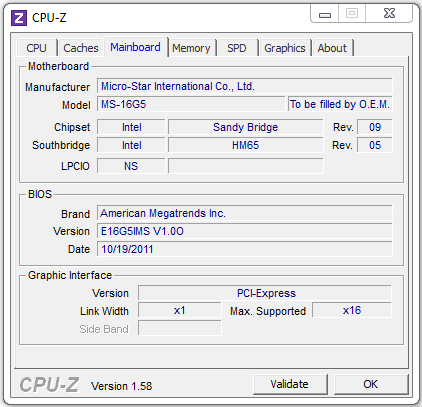The height and width of the screenshot is (407, 422).
Task: Click the CPU-Z window title text
Action: [49, 18]
